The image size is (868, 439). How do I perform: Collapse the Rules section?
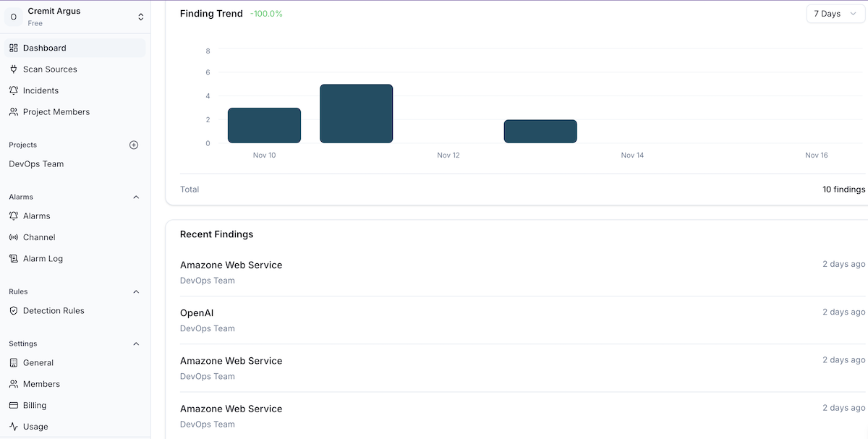point(136,291)
